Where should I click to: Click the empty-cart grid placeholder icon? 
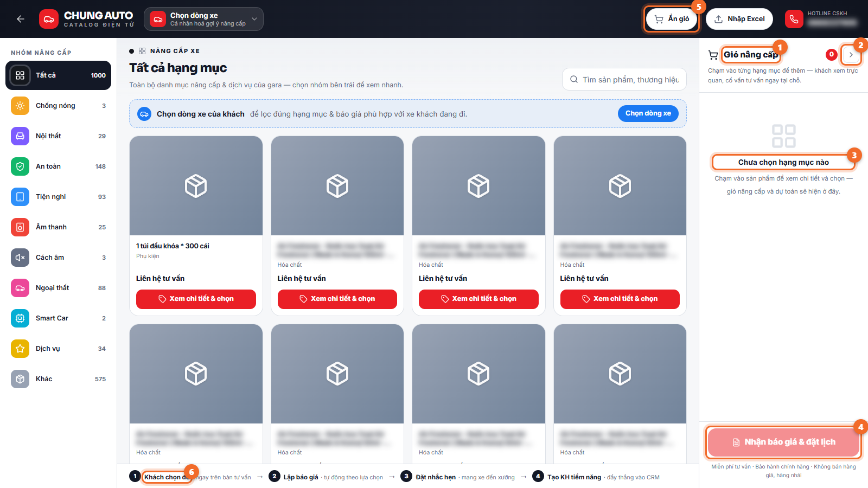coord(784,136)
